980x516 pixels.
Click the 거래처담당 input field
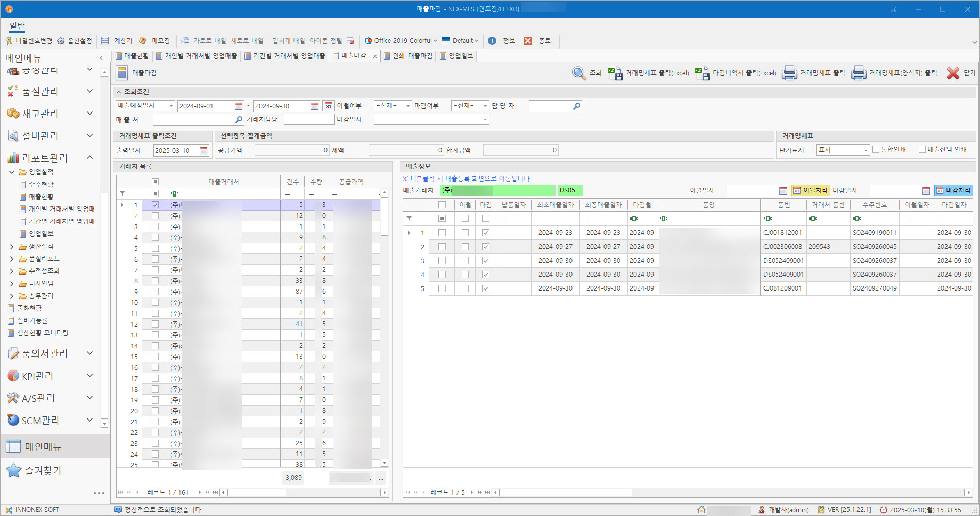pos(308,120)
